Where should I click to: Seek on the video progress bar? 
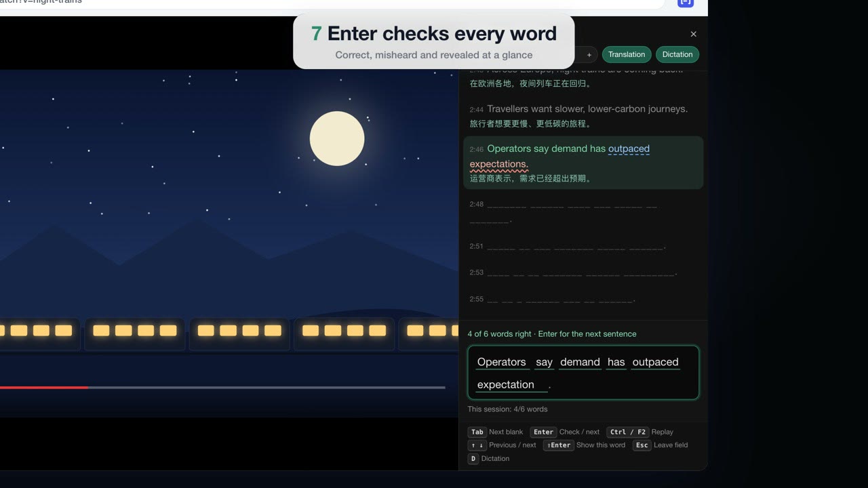coord(222,388)
